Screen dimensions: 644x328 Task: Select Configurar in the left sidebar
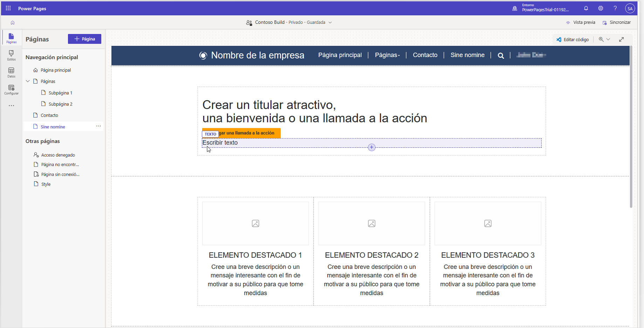(11, 89)
